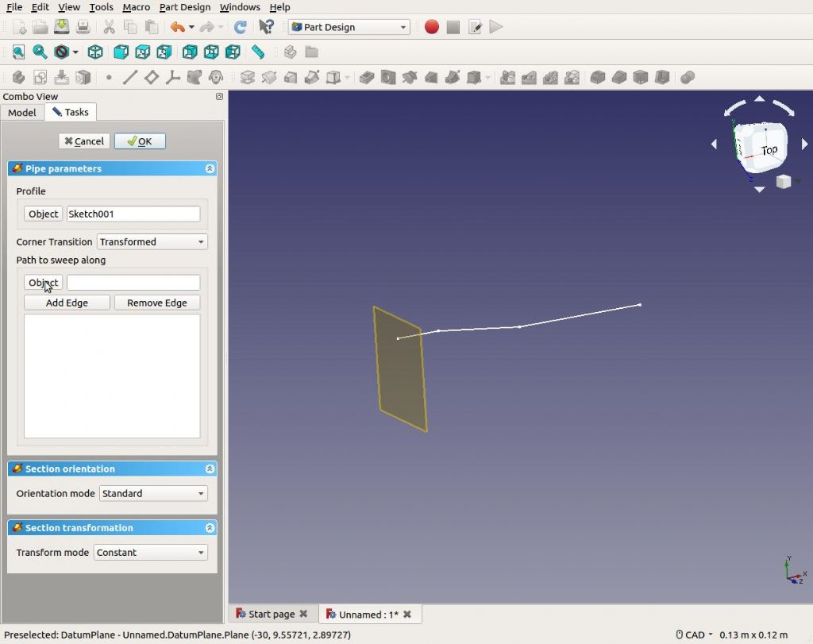Click the Measure distance ruler icon

[258, 52]
